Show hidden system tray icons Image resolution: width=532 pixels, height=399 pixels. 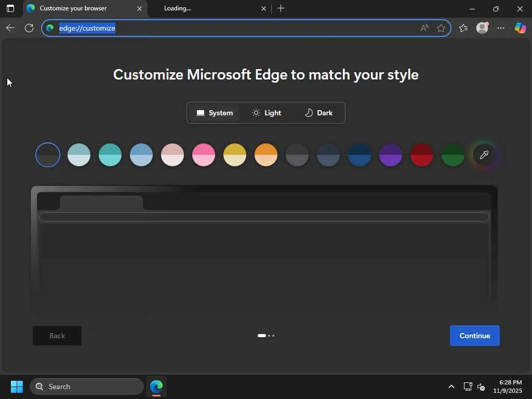(x=451, y=387)
